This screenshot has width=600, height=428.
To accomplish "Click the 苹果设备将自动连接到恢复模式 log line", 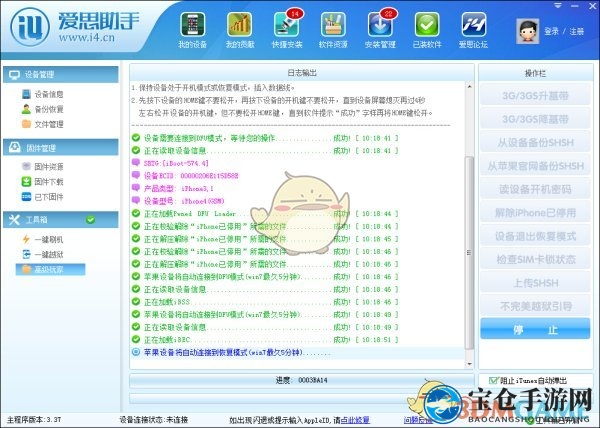I will [297, 353].
